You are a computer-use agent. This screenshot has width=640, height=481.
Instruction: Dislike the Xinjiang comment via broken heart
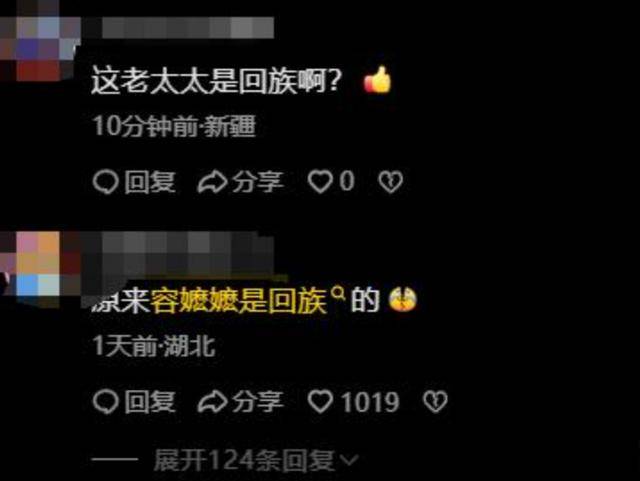click(x=390, y=182)
